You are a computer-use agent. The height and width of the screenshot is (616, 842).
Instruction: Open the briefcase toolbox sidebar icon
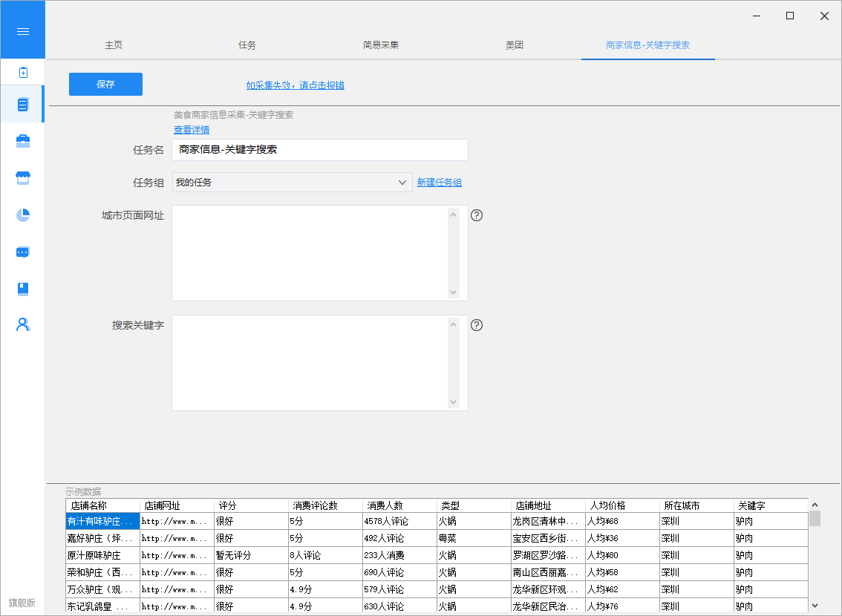[22, 141]
